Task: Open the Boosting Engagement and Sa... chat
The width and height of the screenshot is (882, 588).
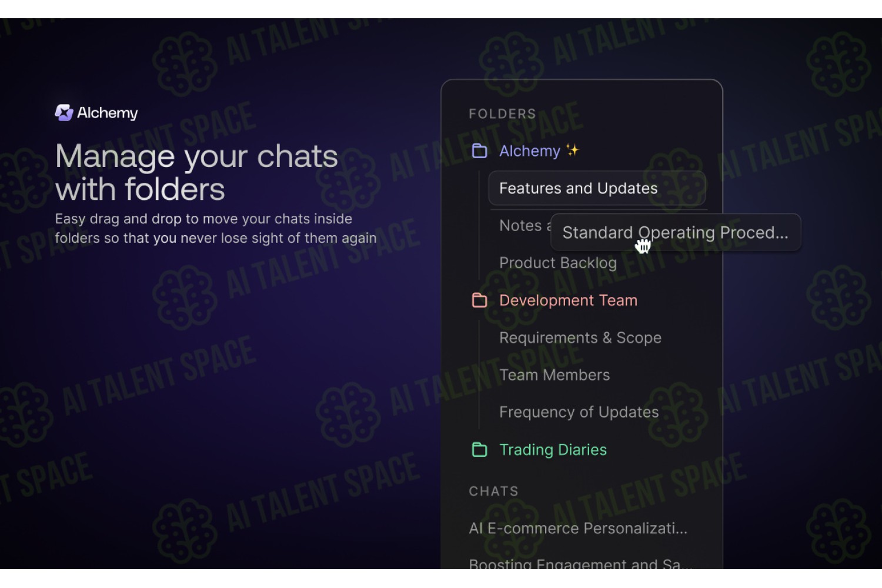Action: click(580, 563)
